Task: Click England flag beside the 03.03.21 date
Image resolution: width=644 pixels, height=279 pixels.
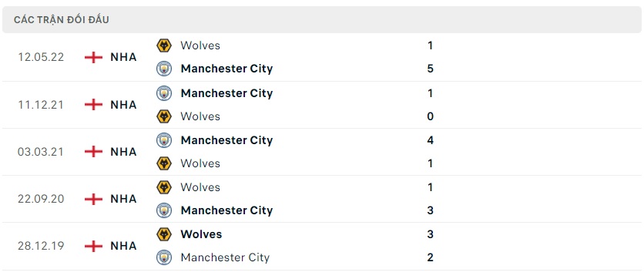Action: 93,152
